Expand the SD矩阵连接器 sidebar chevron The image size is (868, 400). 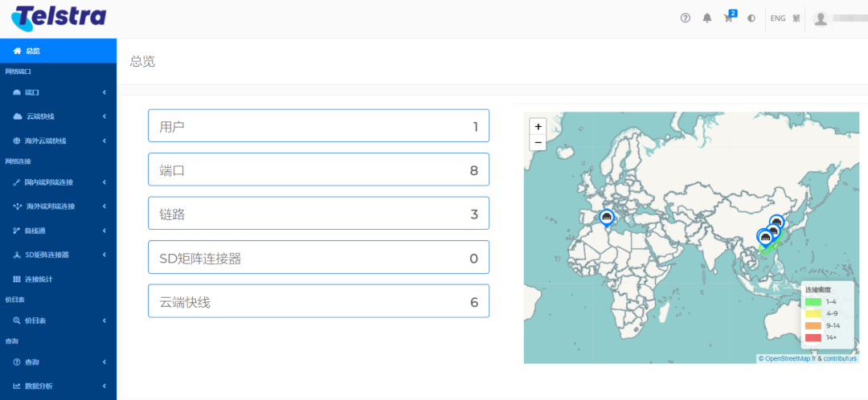[104, 255]
